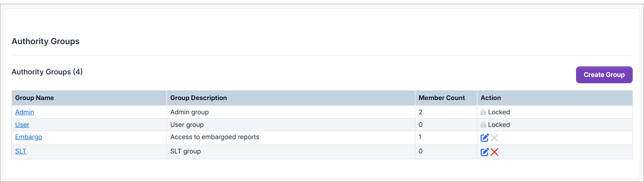Click the lock icon in Admin row
Viewport: 644px width, 182px height.
(483, 112)
